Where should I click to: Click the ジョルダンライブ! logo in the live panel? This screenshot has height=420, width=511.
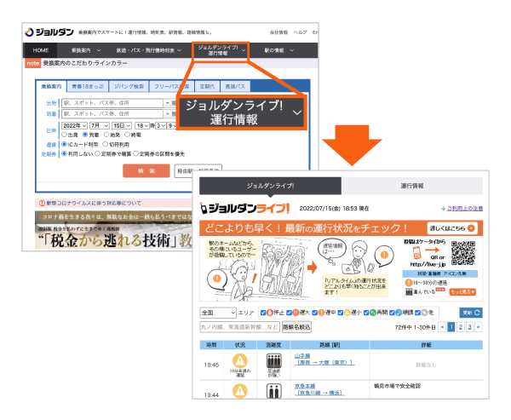244,209
